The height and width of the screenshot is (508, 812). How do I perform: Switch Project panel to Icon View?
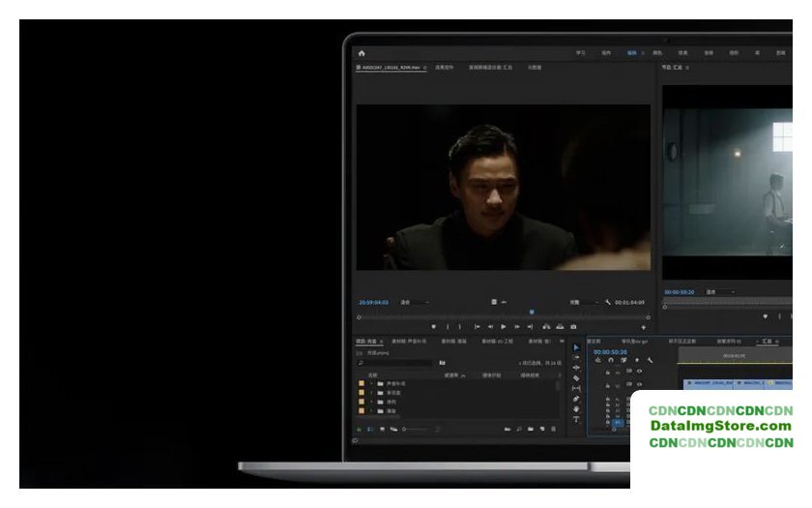coord(382,430)
